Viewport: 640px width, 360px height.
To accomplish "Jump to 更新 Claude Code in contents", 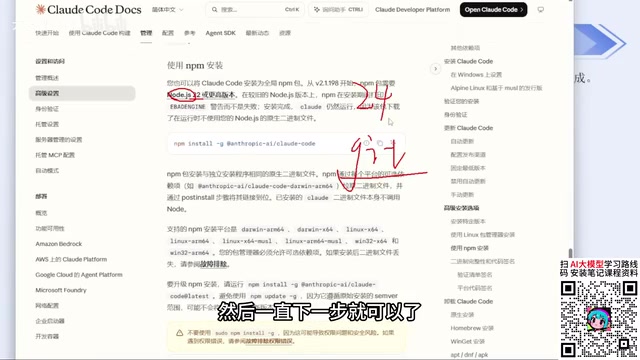I will [468, 128].
